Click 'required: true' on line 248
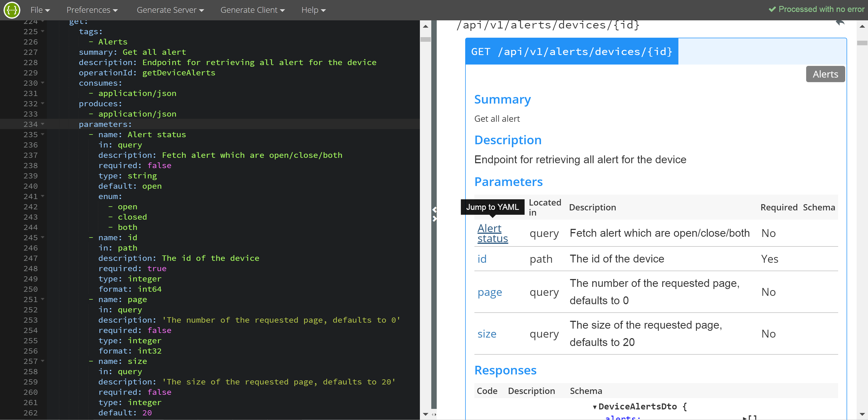 (132, 268)
